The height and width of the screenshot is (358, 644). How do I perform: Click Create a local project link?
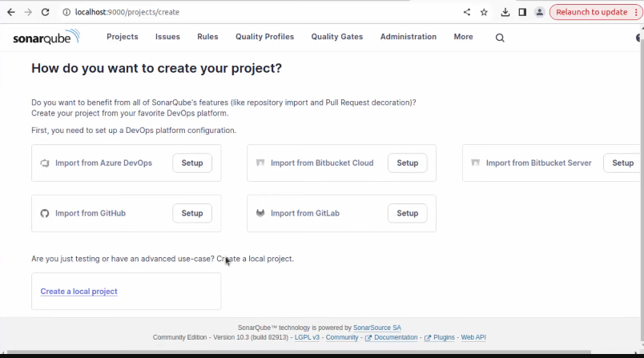pos(79,292)
